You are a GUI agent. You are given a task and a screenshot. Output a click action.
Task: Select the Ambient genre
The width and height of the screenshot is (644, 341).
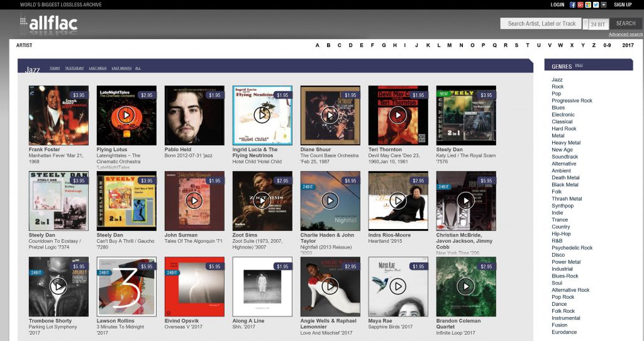click(561, 170)
